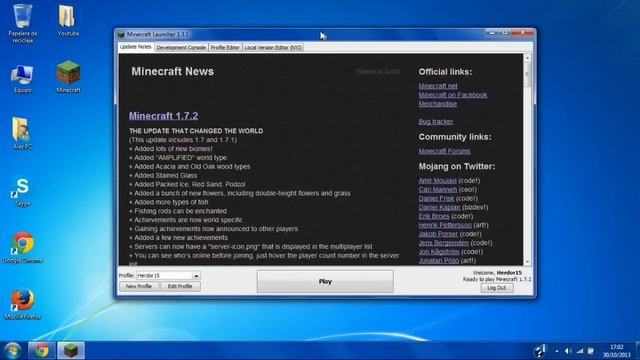Click the Play button
The height and width of the screenshot is (360, 640).
[x=325, y=282]
